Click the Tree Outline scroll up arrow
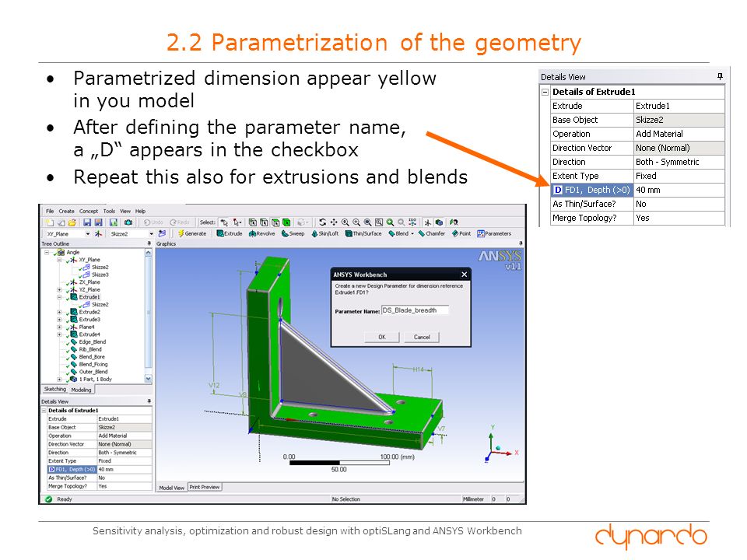This screenshot has height=560, width=747. pos(149,253)
